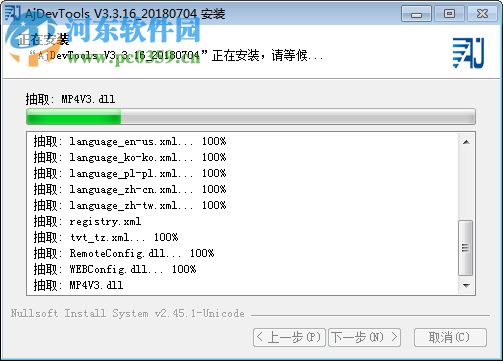
Task: Click the AjDevTools logo in the header
Action: 468,53
